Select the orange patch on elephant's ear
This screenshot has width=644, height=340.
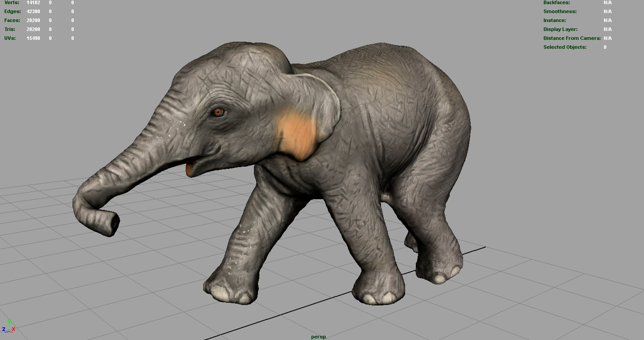pos(297,136)
